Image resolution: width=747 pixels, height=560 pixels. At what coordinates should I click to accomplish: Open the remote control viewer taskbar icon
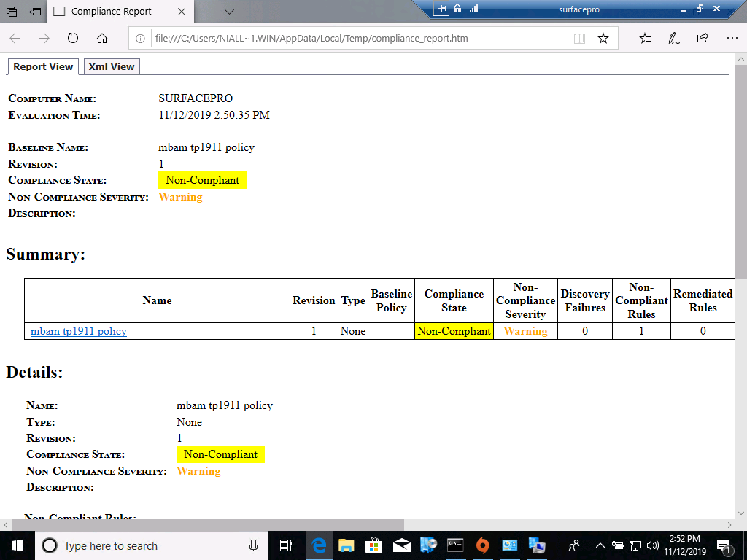537,545
